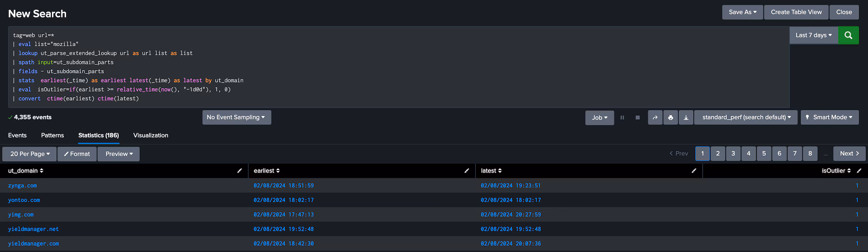Sort results by ut_domain header
This screenshot has height=252, width=868.
pos(25,171)
